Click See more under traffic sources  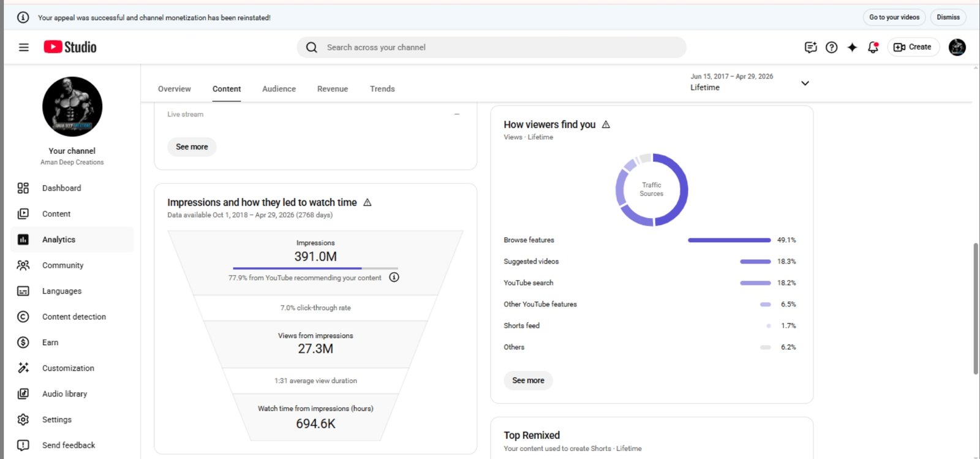528,381
